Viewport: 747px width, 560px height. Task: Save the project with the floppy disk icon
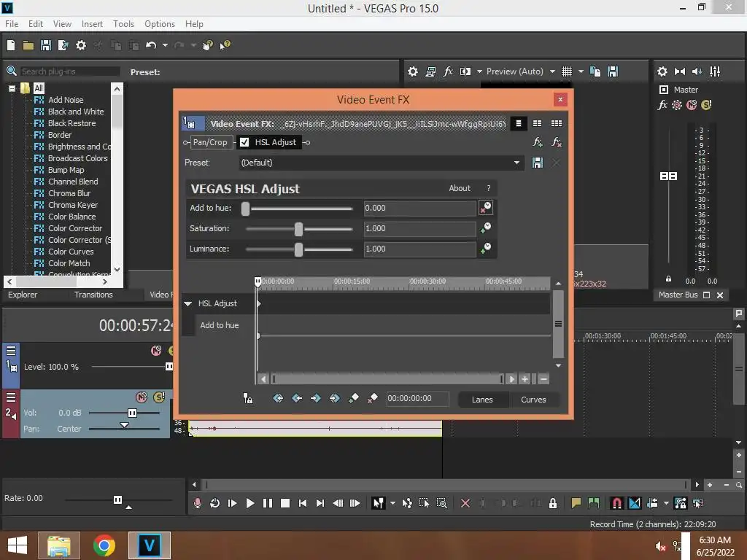46,45
